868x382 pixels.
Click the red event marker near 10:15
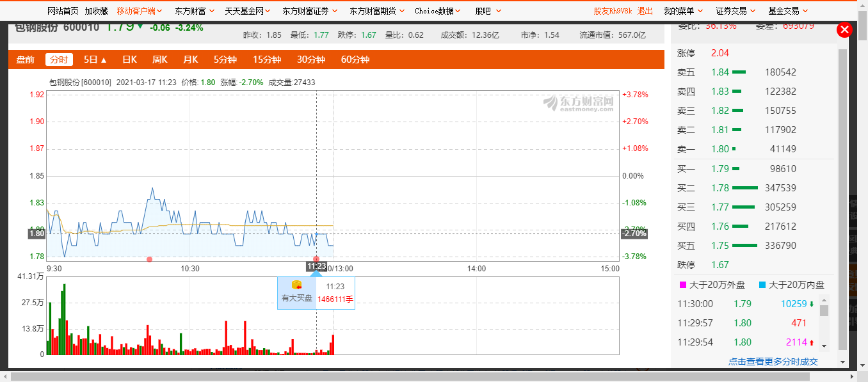coord(149,259)
